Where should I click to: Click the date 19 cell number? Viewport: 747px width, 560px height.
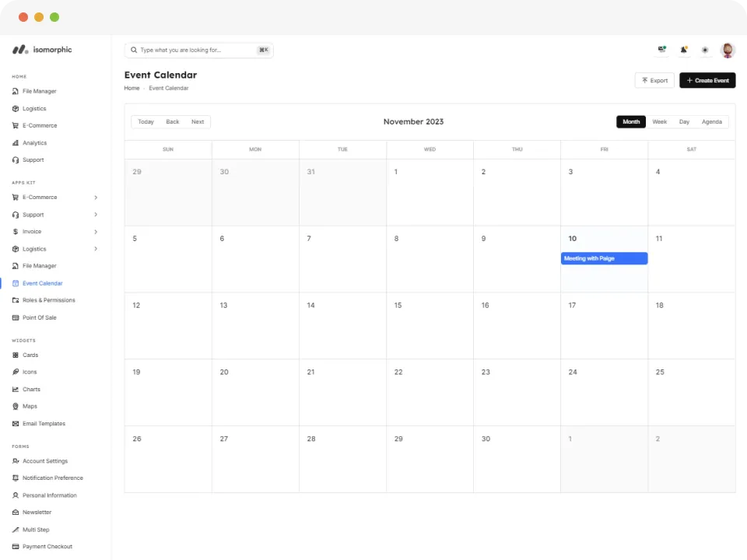coord(136,373)
